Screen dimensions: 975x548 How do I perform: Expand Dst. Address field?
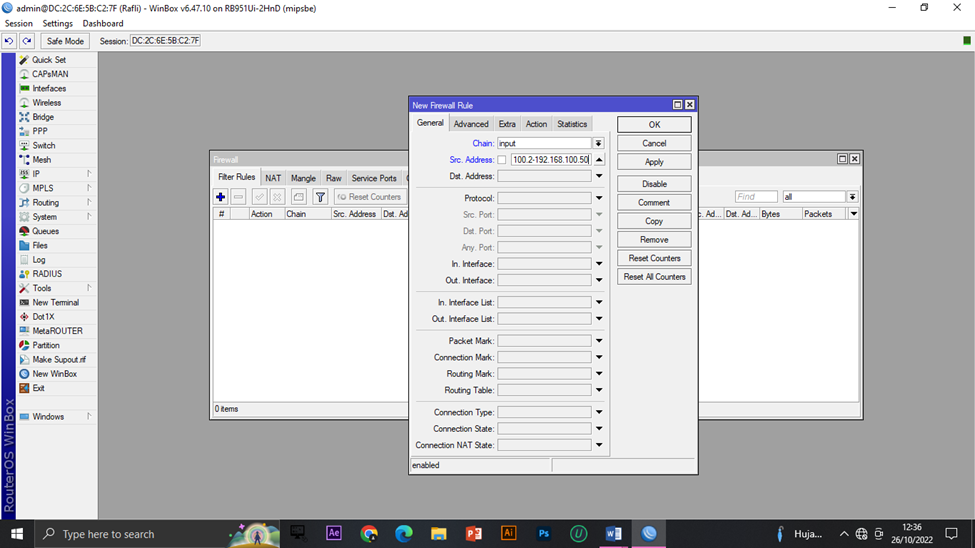point(599,176)
